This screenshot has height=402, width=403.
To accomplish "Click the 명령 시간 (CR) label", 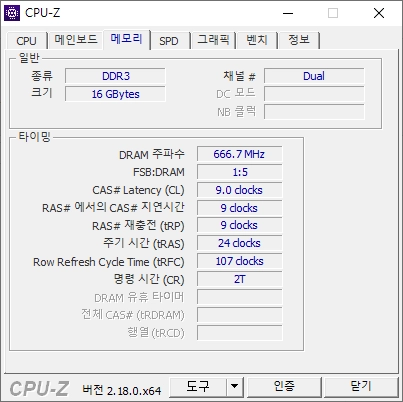I will (x=149, y=279).
